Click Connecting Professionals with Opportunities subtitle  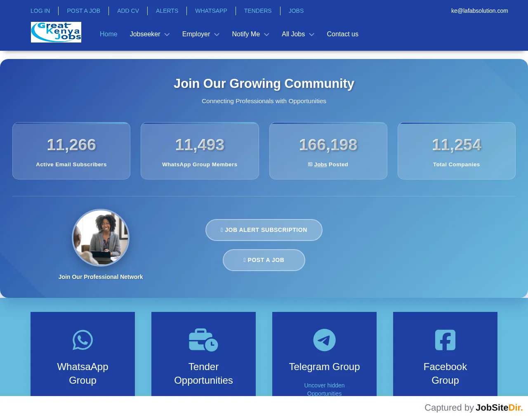[x=264, y=101]
